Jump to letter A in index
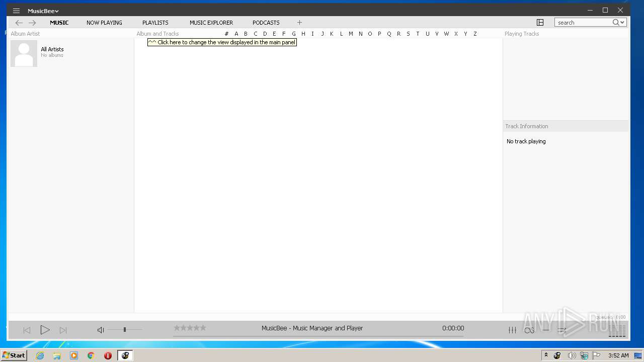Screen dimensions: 644x362 coord(236,34)
